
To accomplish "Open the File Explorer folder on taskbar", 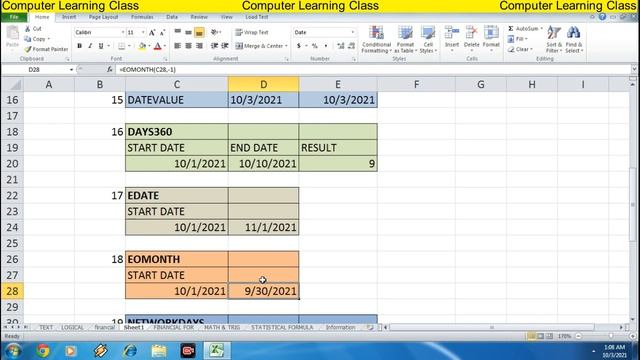I will click(159, 351).
